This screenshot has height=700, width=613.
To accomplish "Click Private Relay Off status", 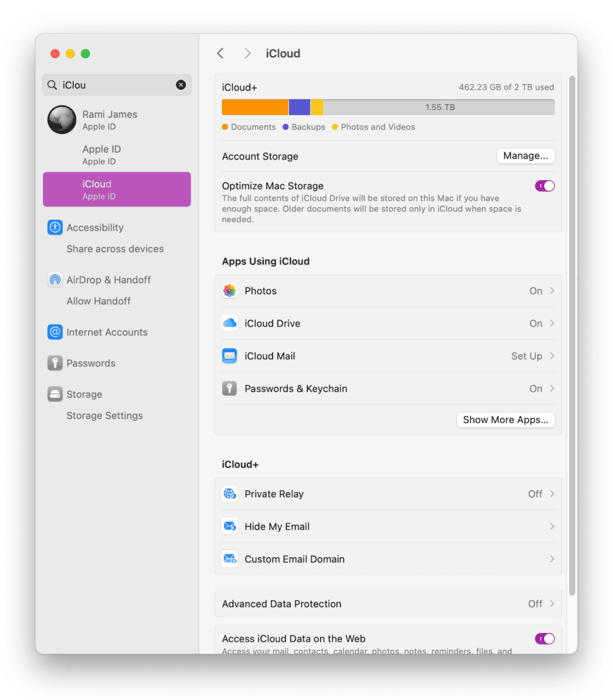I will coord(535,494).
